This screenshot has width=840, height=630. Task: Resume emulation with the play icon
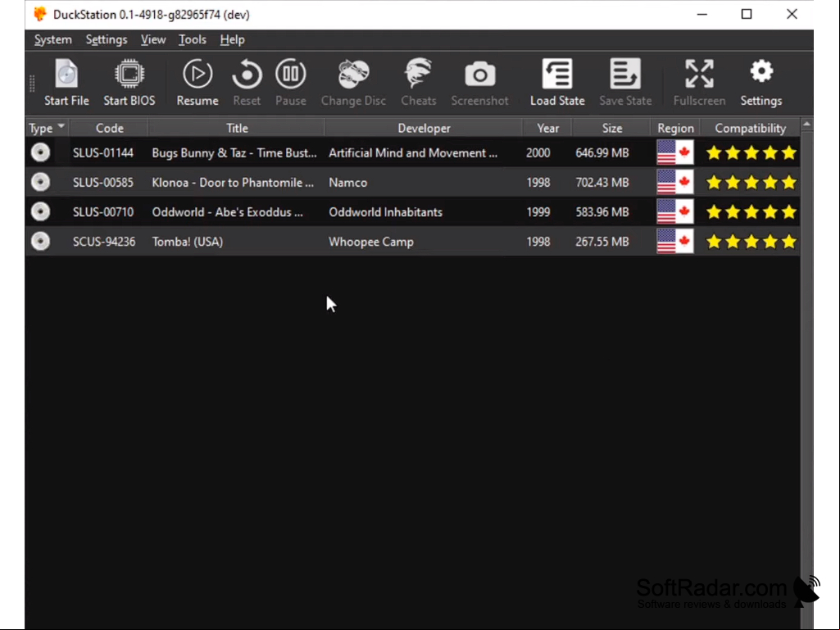pos(198,74)
